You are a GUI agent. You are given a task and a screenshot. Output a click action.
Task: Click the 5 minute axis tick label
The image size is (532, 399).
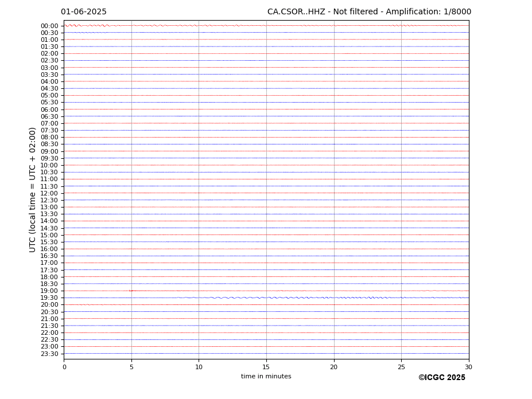[131, 367]
